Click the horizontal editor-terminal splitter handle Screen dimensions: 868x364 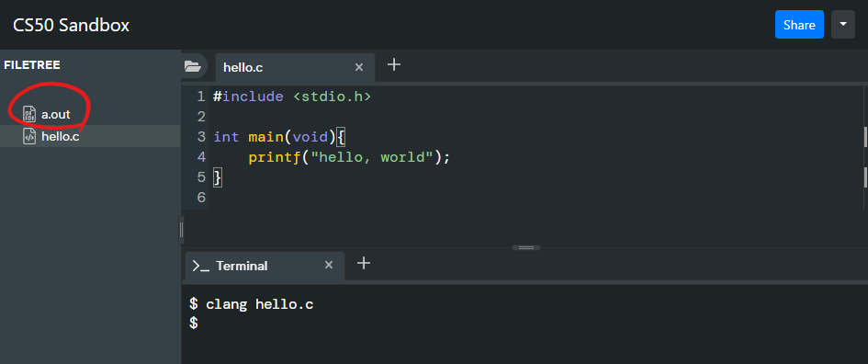526,247
